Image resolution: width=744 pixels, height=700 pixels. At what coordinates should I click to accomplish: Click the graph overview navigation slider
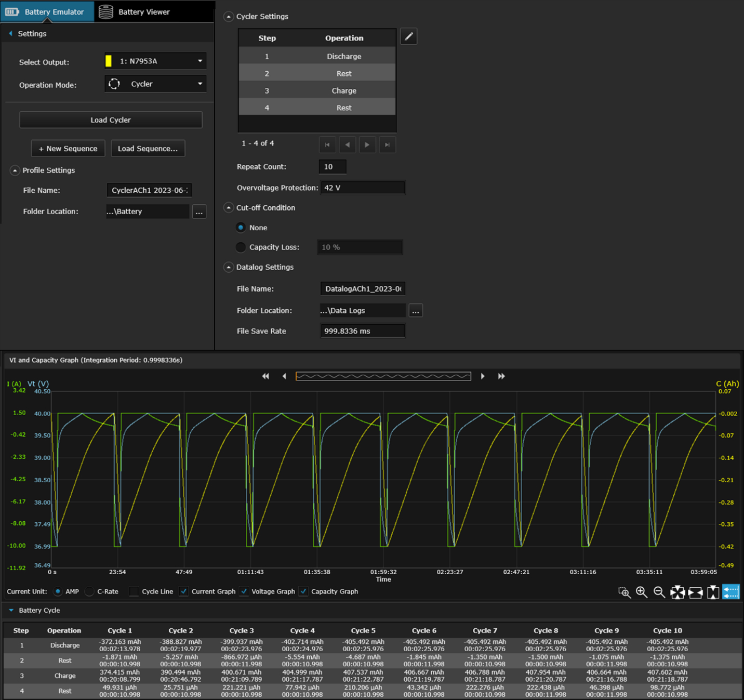[x=383, y=376]
